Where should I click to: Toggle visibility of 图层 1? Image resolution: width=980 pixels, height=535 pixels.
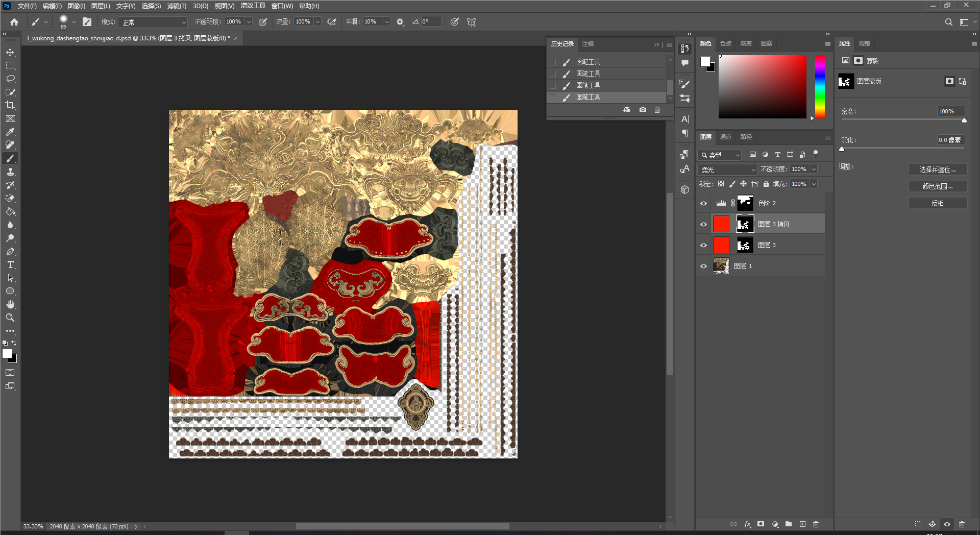tap(703, 266)
